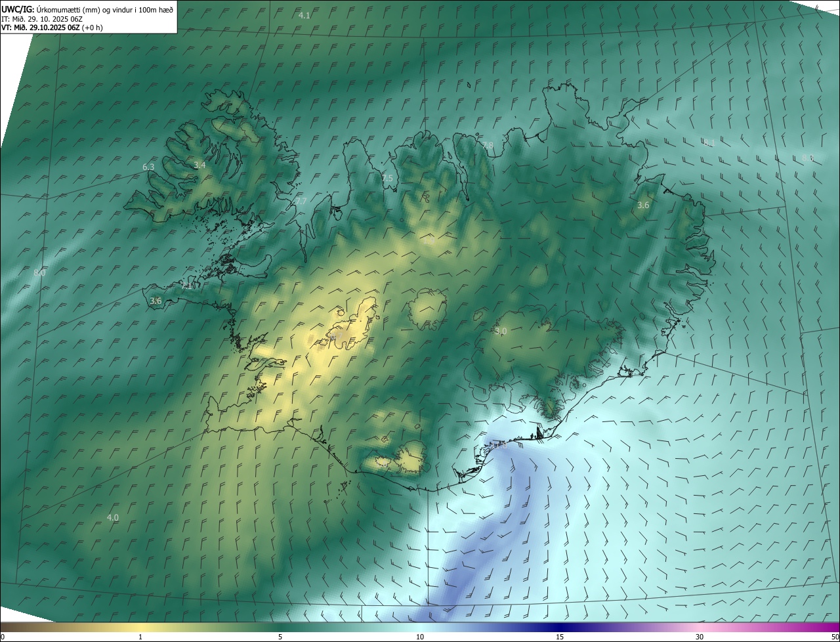The image size is (840, 642).
Task: Click the 6.3 value west of the Westfjords
Action: click(x=148, y=167)
